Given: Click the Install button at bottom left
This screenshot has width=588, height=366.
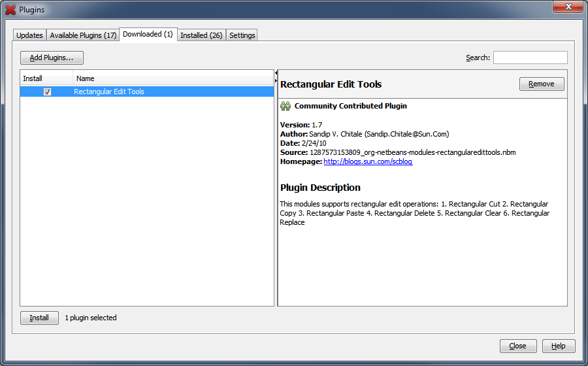Looking at the screenshot, I should tap(39, 318).
